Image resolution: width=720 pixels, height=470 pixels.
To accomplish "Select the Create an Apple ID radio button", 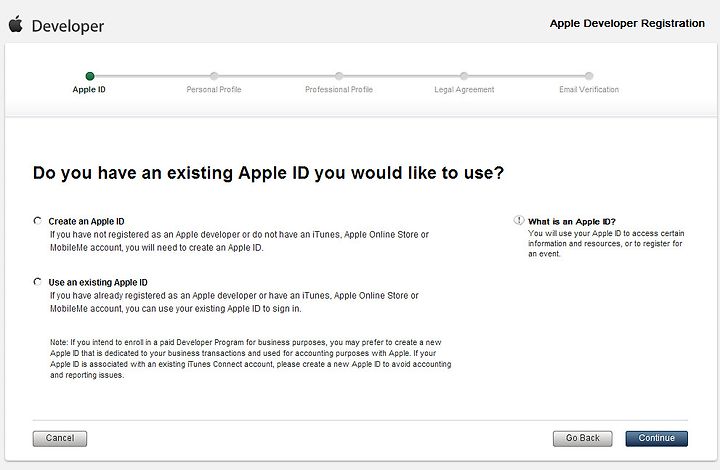I will tap(38, 221).
